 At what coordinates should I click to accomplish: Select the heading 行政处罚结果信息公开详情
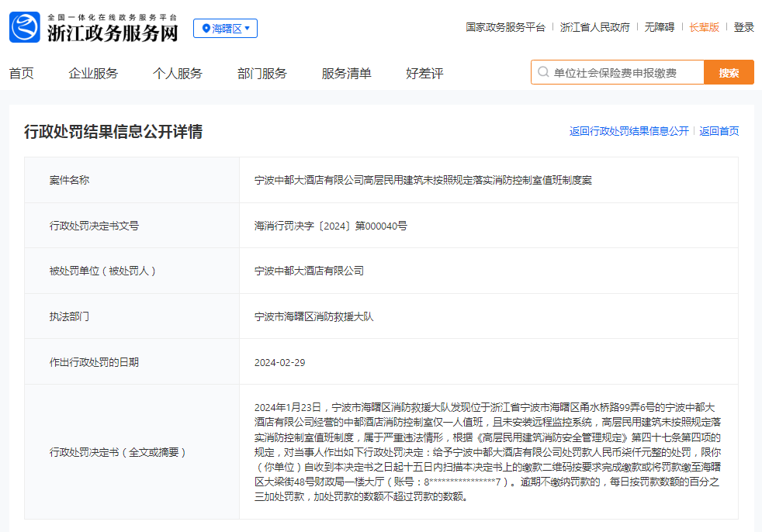(113, 132)
